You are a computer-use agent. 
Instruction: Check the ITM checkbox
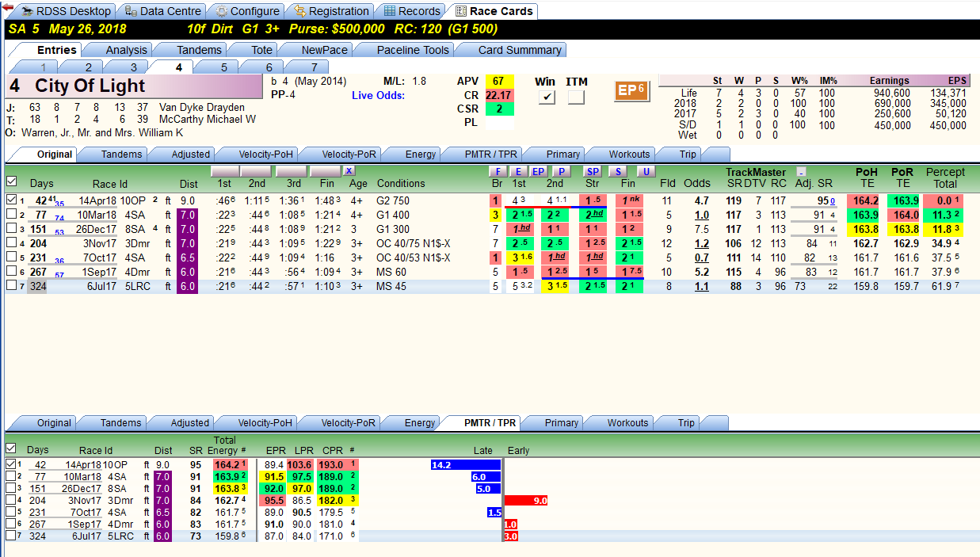click(x=576, y=97)
